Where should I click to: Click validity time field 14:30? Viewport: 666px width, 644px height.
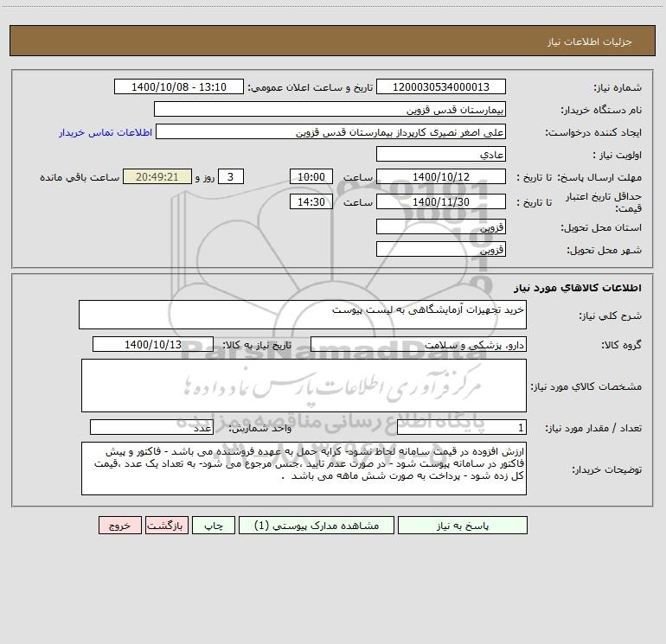(x=311, y=201)
